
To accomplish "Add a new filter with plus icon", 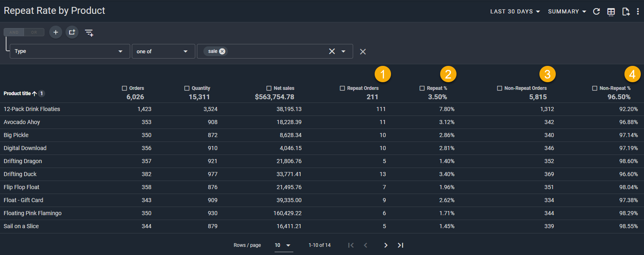I will [56, 32].
